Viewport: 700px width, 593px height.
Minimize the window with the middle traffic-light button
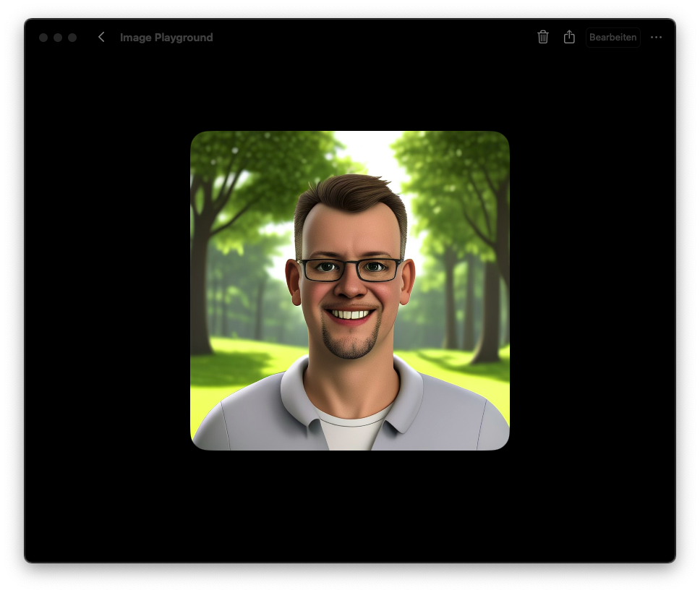pos(58,38)
